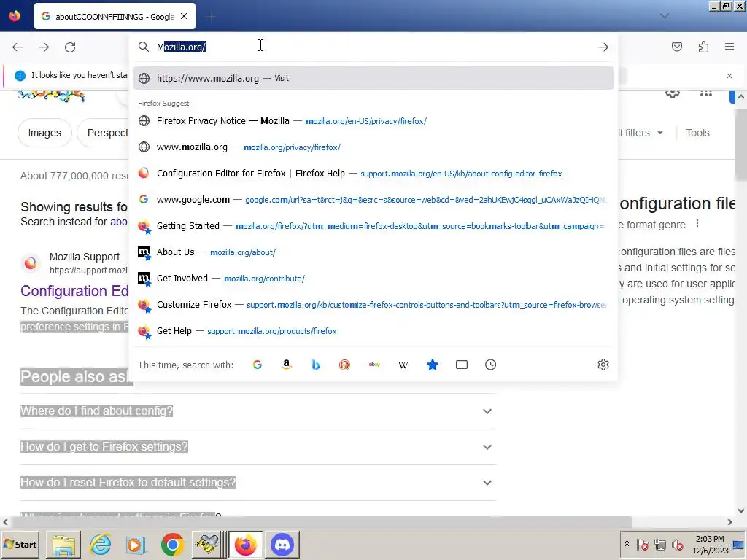Go forward with the forward arrow
The height and width of the screenshot is (560, 747).
(44, 47)
